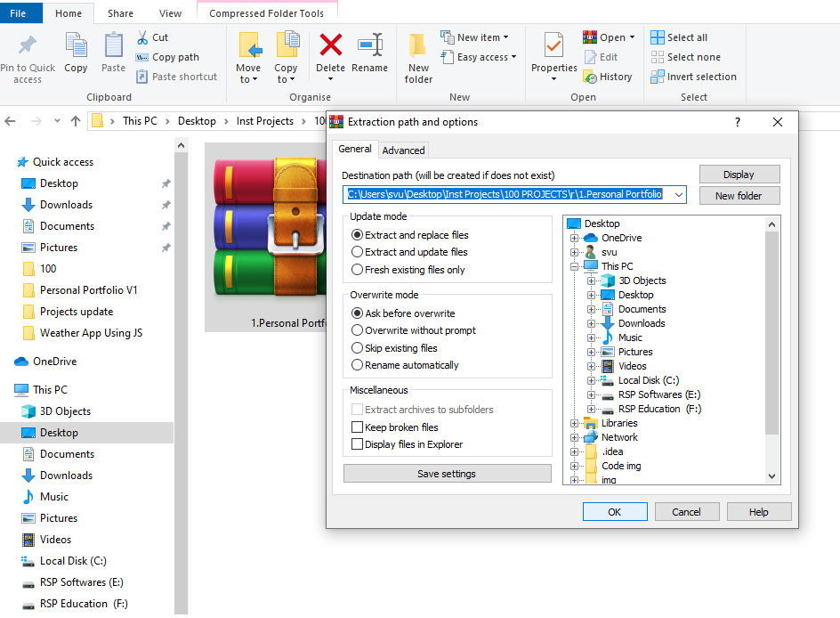The image size is (840, 618).
Task: Click New folder button in dialog
Action: tap(739, 196)
